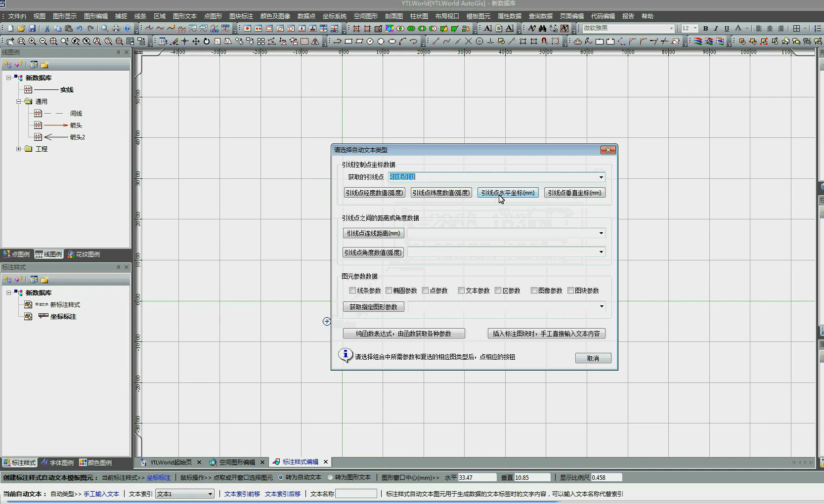
Task: Center-align the text
Action: click(x=770, y=29)
